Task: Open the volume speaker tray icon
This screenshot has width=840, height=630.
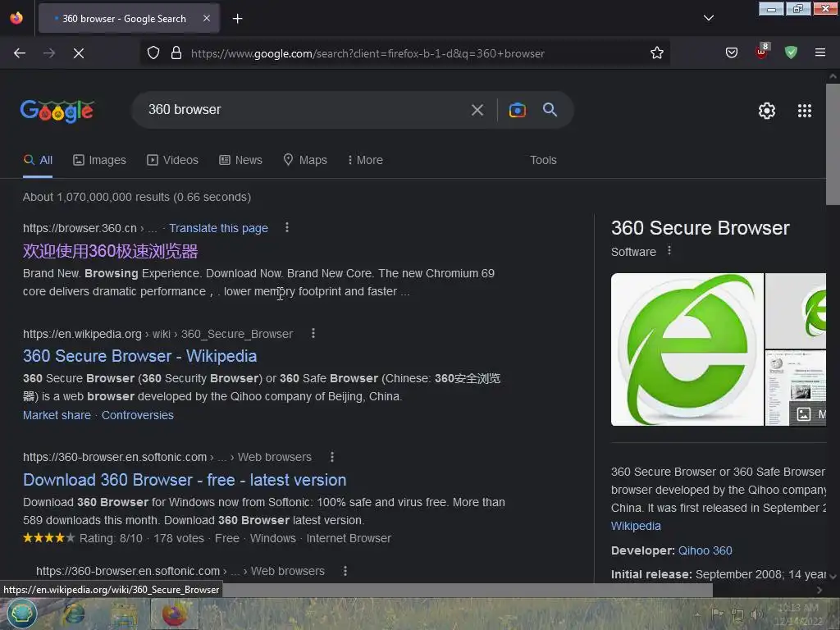Action: [x=757, y=614]
